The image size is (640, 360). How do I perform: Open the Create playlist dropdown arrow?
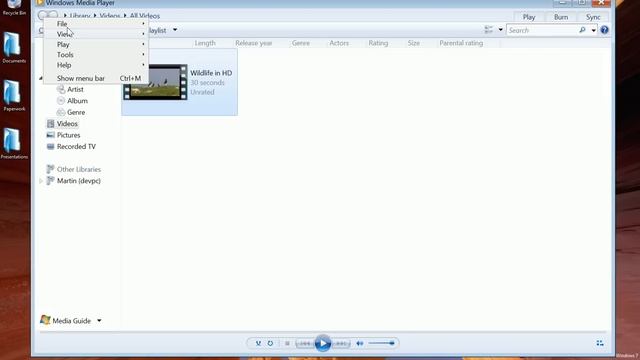(x=175, y=30)
